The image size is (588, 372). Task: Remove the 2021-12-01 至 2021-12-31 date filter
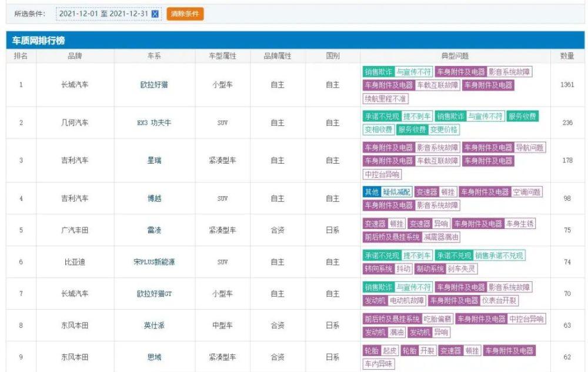pyautogui.click(x=155, y=14)
